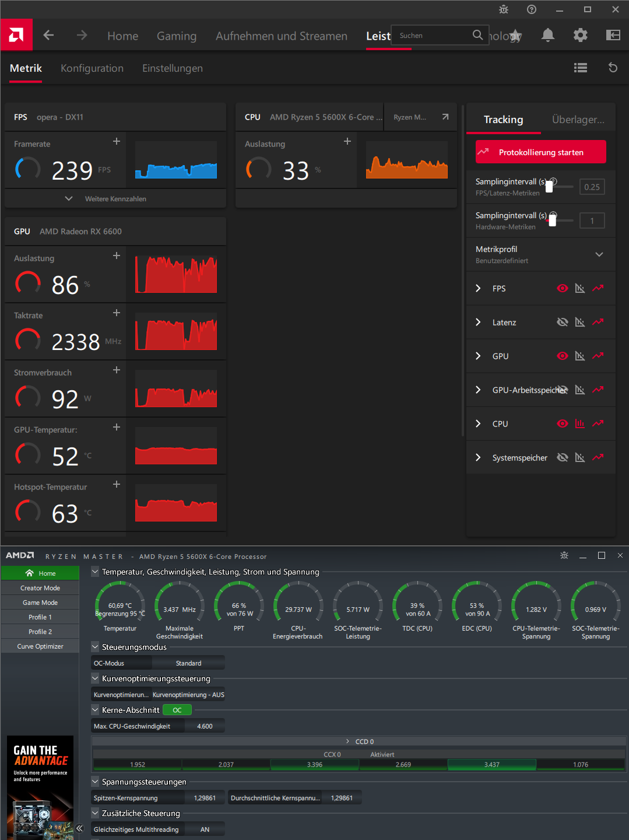Add Stromverbrauch metric with plus icon
The height and width of the screenshot is (840, 629).
coord(117,370)
